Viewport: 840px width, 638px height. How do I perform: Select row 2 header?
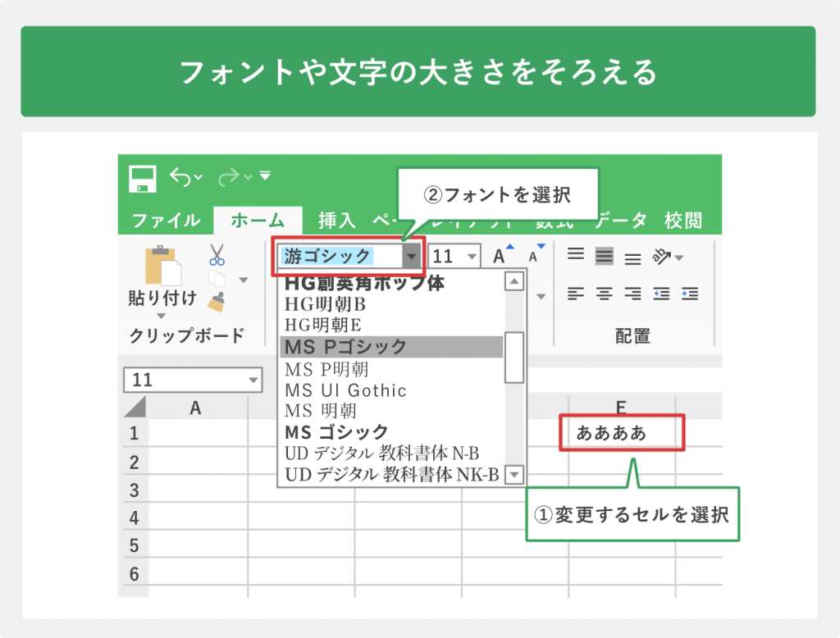(x=135, y=462)
